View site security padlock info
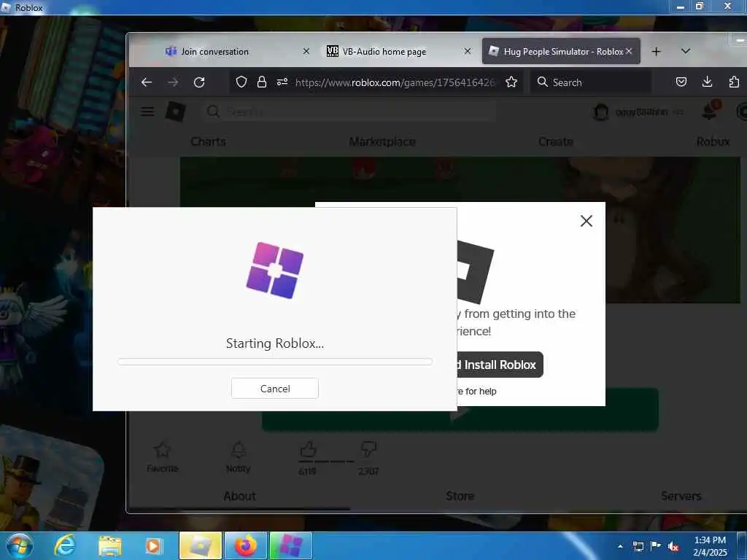 click(262, 82)
